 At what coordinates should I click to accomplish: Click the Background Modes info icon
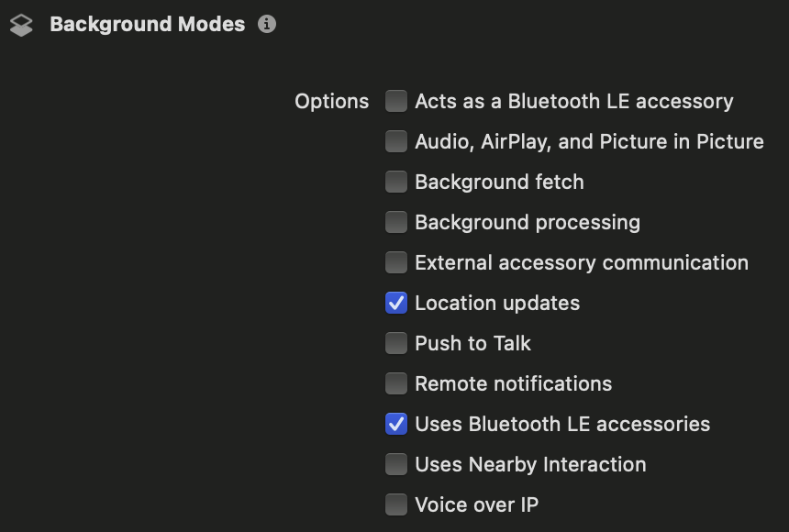[x=267, y=25]
